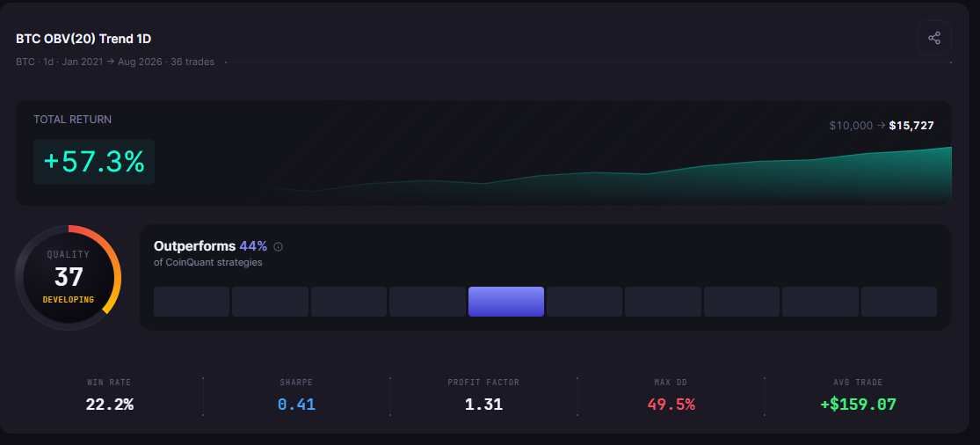Click the 'of CoinQuant strategies' text

208,262
